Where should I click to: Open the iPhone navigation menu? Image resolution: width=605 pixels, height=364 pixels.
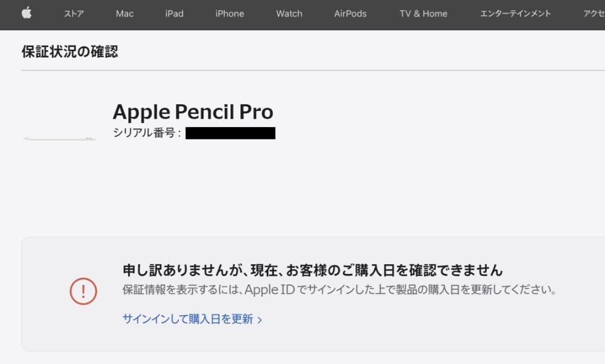229,13
